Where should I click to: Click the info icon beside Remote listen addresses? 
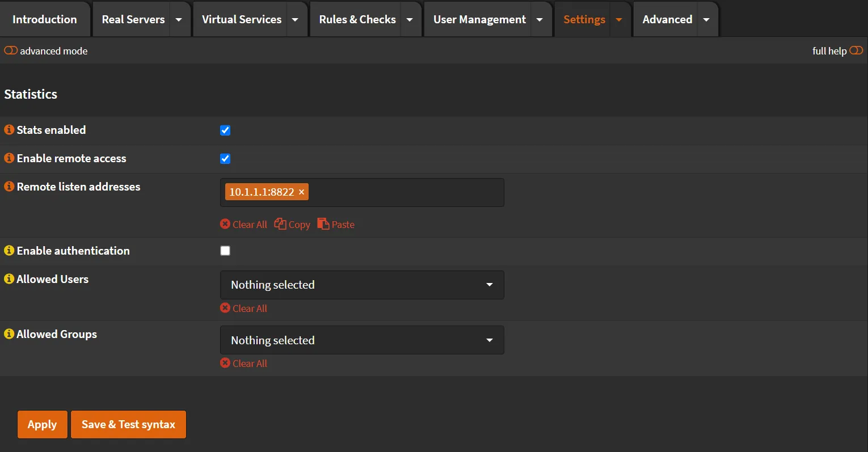point(9,186)
